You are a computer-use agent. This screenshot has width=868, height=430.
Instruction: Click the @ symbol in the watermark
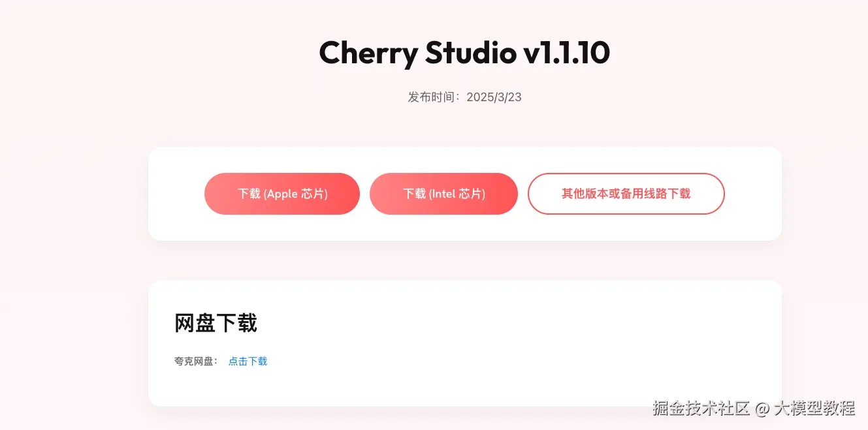pos(762,409)
